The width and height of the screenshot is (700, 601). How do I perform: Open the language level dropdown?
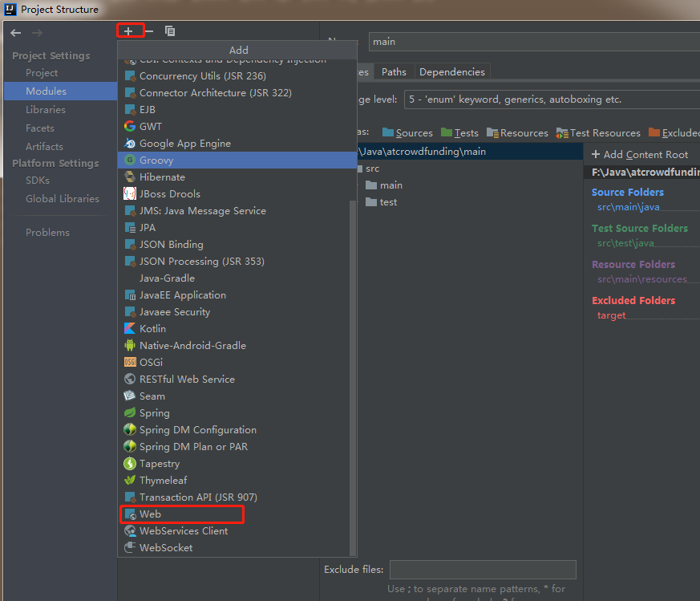552,99
